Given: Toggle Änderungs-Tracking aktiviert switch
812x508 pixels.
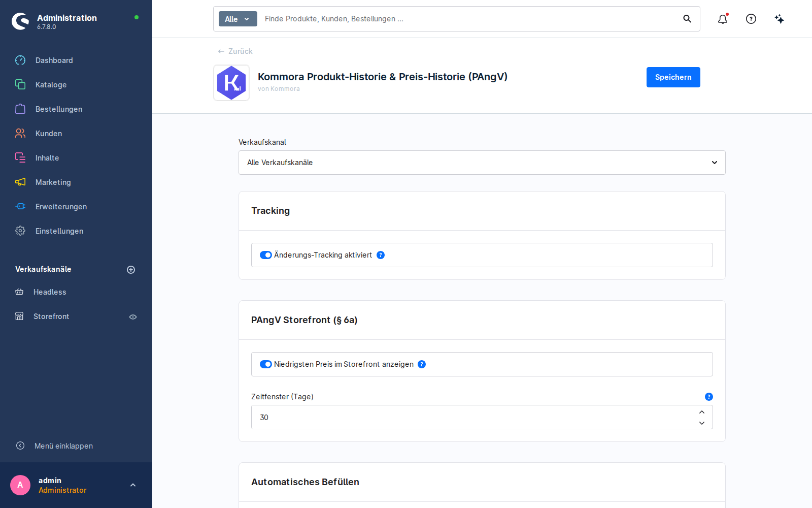Looking at the screenshot, I should click(x=266, y=255).
